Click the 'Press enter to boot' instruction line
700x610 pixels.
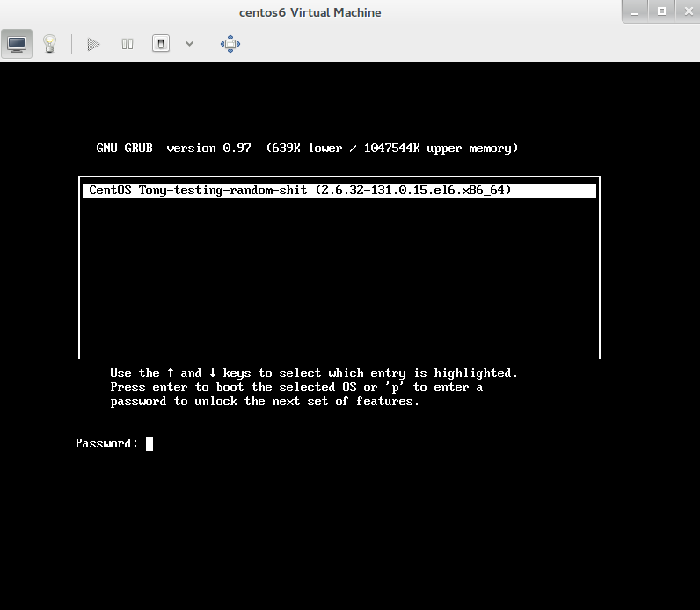296,387
